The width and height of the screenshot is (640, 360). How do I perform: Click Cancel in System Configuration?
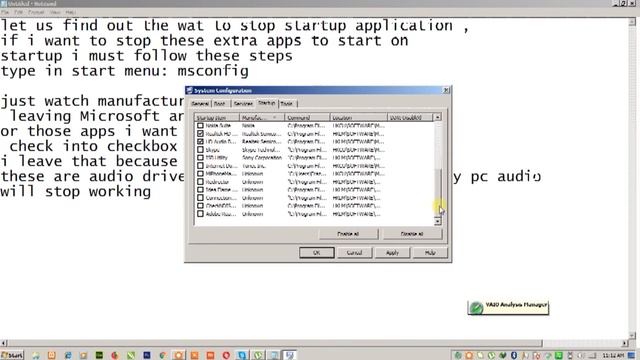pos(354,253)
